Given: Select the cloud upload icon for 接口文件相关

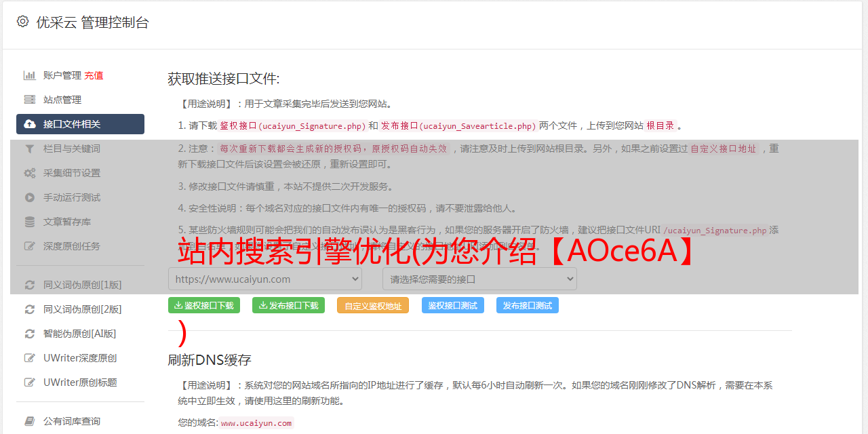Looking at the screenshot, I should [x=30, y=124].
